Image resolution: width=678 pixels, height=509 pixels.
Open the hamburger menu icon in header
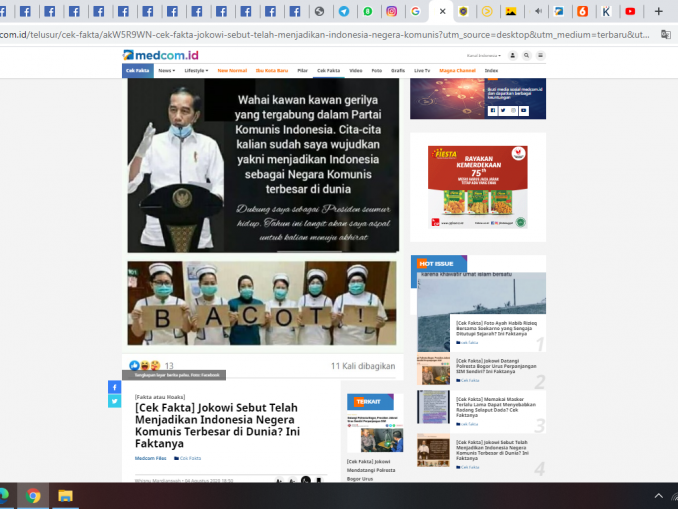(540, 55)
